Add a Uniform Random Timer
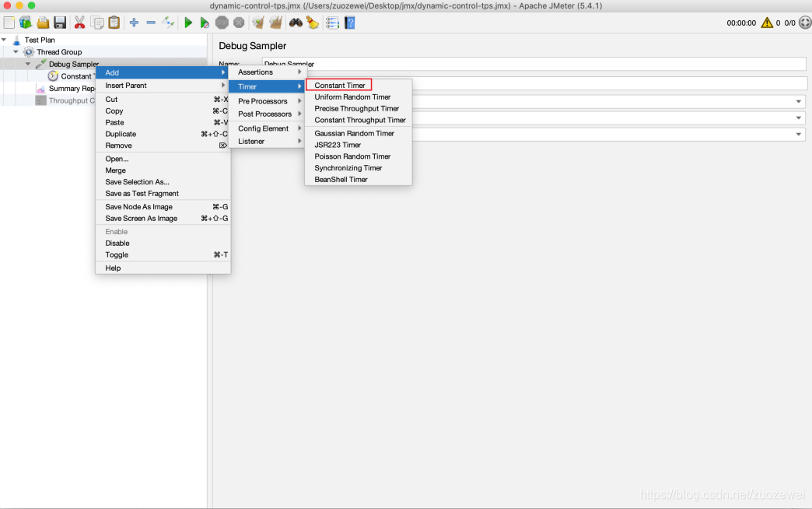Screen dimensions: 812x509 point(359,97)
